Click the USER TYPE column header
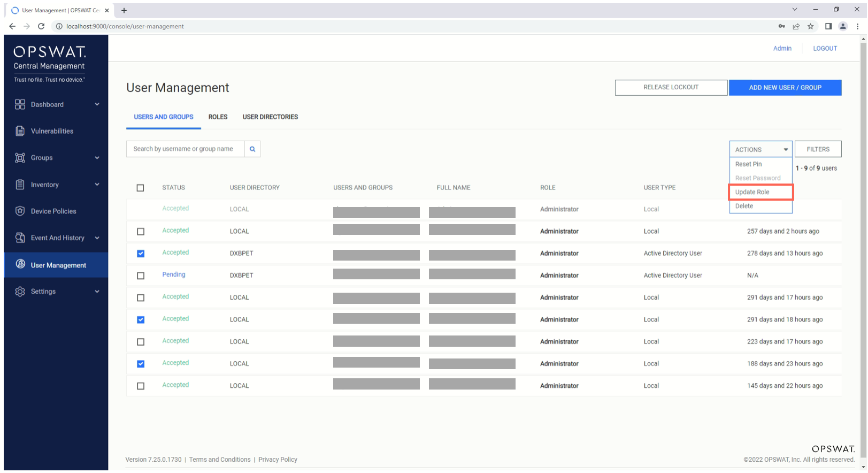Viewport: 868px width, 473px height. [x=659, y=188]
